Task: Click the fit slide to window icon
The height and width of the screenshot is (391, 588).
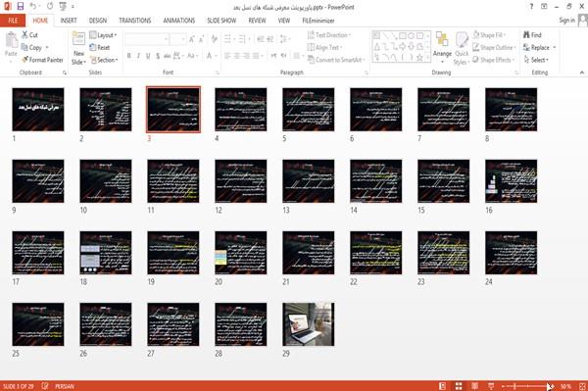Action: [x=582, y=386]
